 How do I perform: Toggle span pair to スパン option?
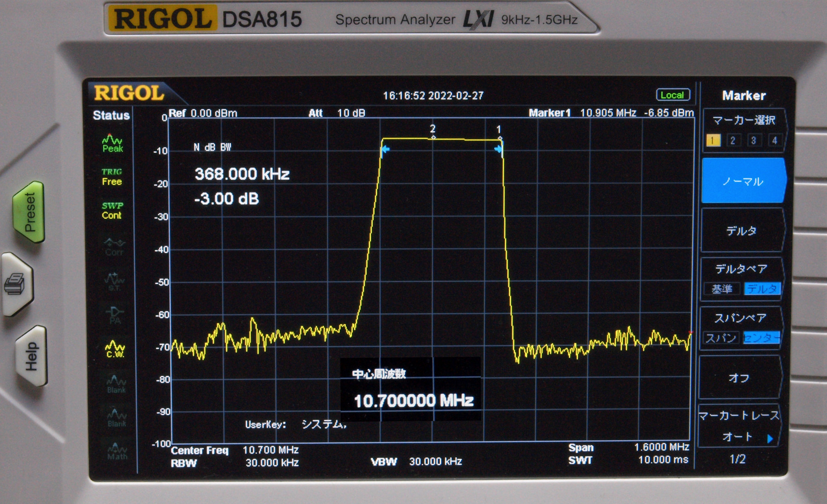[x=721, y=338]
